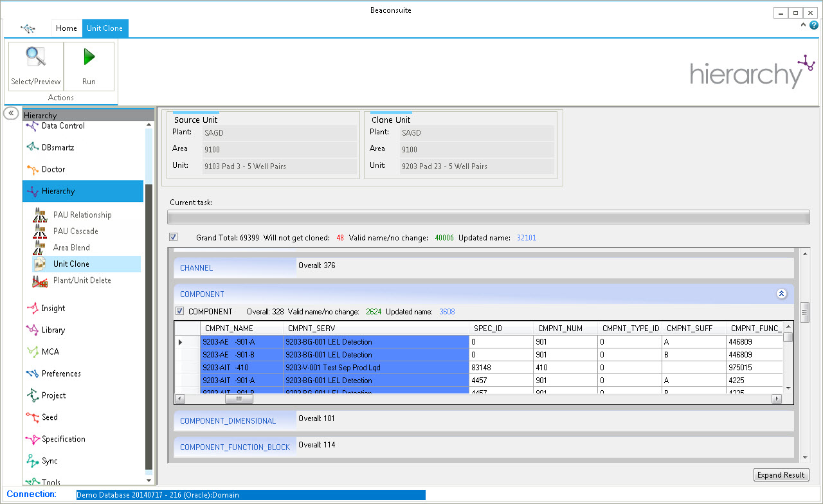Screen dimensions: 823x504
Task: Click the grid horizontal scrollbar thumb
Action: click(239, 399)
